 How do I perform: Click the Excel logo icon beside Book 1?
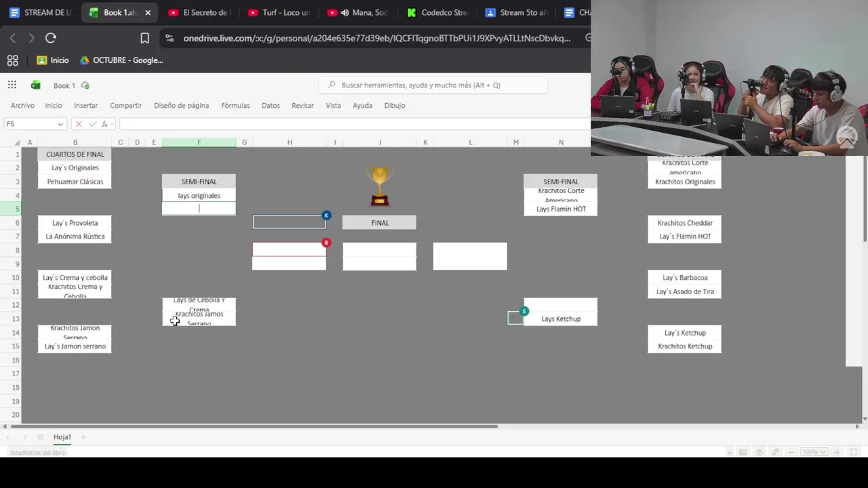click(36, 85)
